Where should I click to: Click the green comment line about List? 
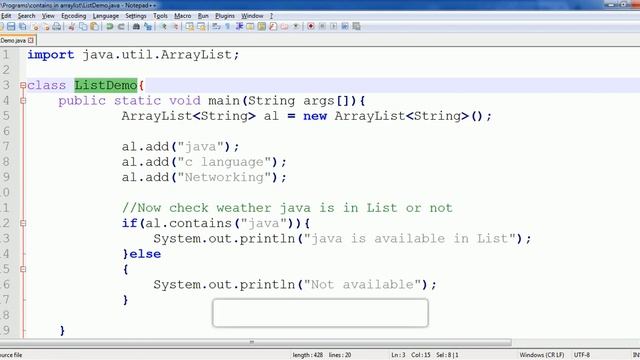point(287,208)
